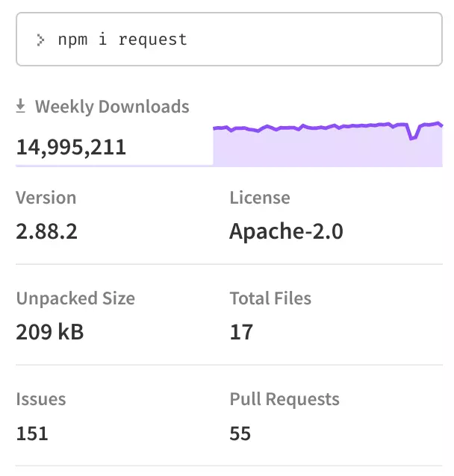Click the Pull Requests heading
454x476 pixels.
[284, 399]
